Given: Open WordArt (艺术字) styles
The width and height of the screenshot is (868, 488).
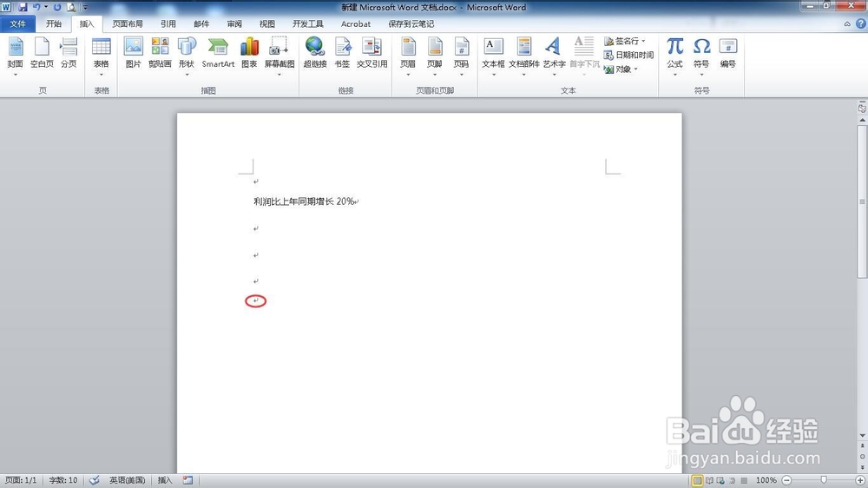Looking at the screenshot, I should point(554,56).
